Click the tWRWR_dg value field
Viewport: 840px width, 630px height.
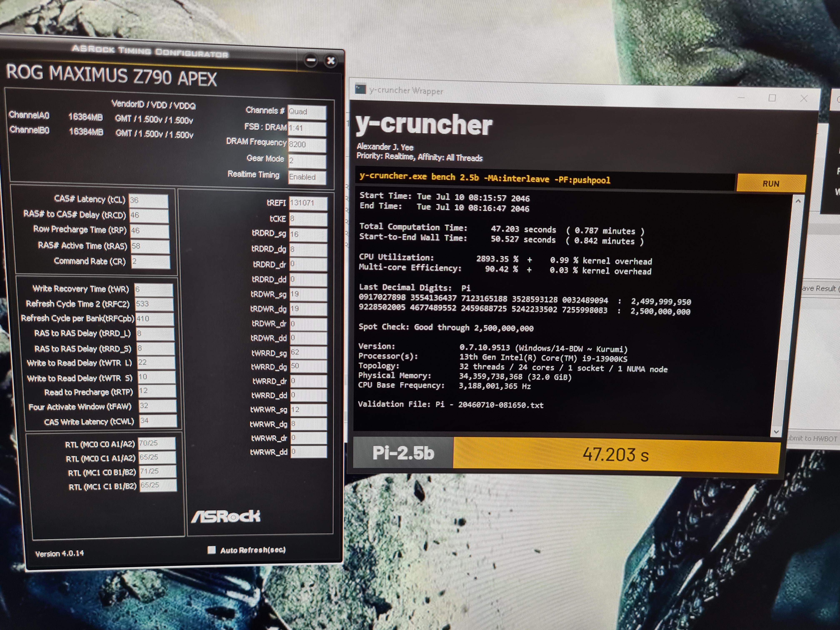(309, 424)
